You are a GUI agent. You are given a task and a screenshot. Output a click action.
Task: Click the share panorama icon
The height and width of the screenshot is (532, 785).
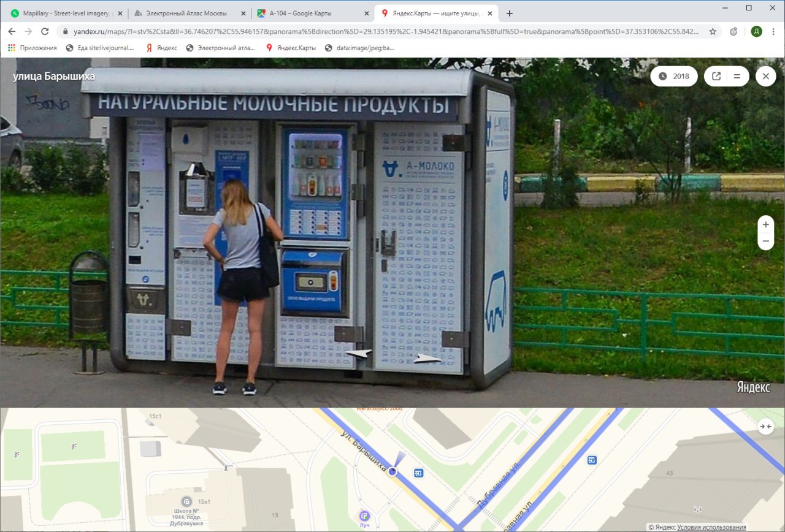[x=716, y=77]
